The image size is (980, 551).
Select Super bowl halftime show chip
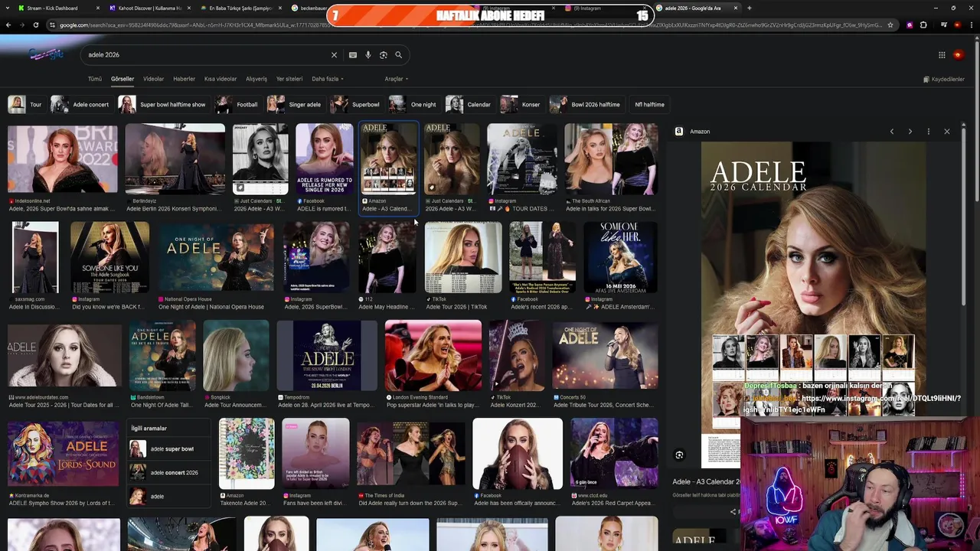point(163,105)
